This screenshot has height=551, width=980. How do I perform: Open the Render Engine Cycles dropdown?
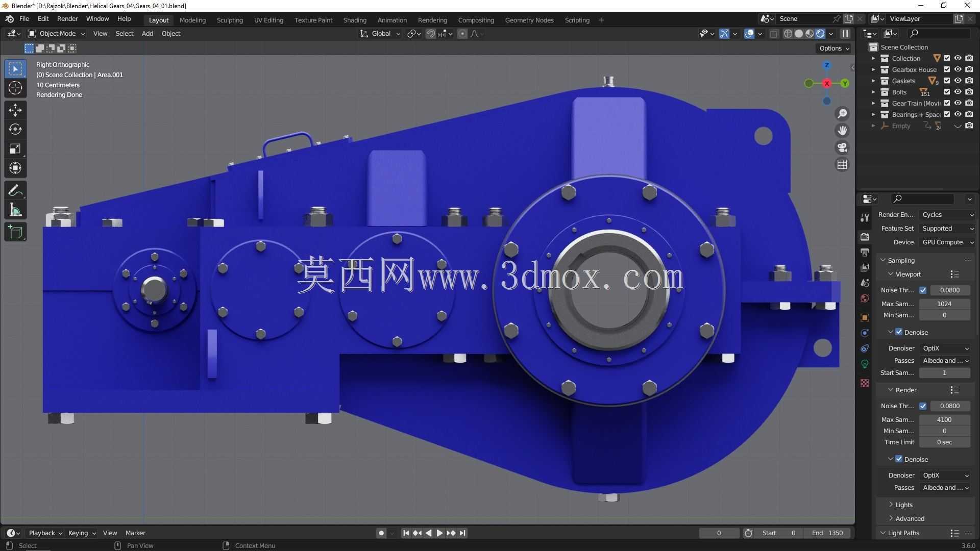pos(947,215)
